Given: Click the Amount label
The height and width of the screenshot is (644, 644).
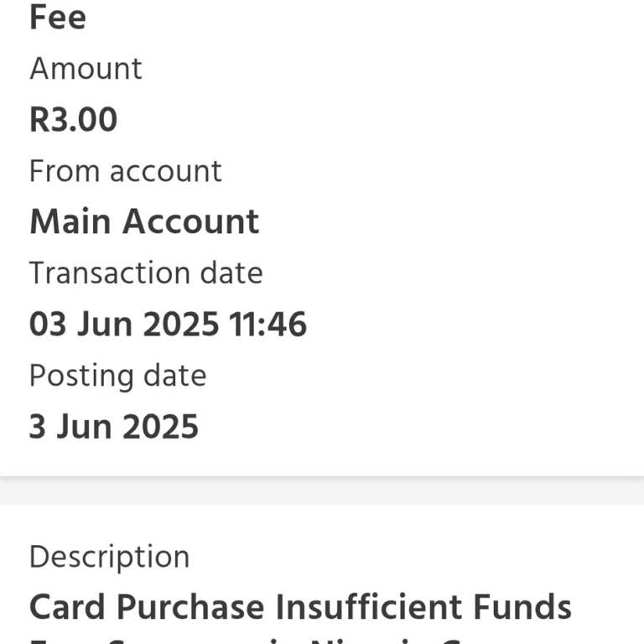Looking at the screenshot, I should pyautogui.click(x=86, y=69).
